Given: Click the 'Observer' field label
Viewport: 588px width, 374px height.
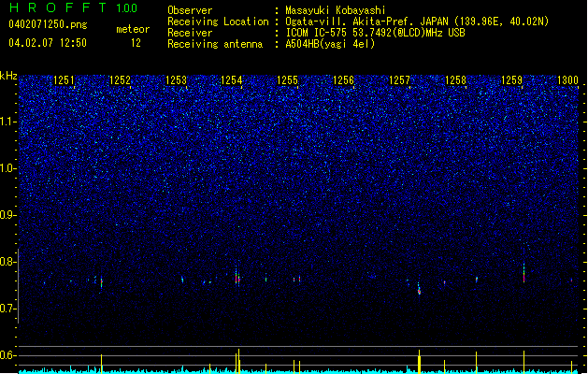Looking at the screenshot, I should click(x=190, y=10).
